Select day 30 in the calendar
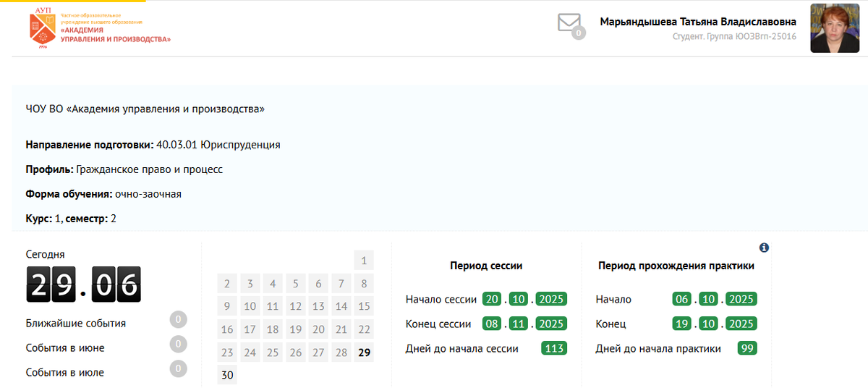Screen dimensions: 868x388 coord(227,376)
